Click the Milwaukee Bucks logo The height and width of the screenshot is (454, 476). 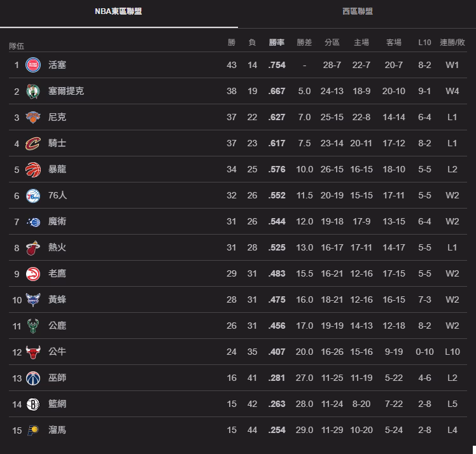click(33, 326)
